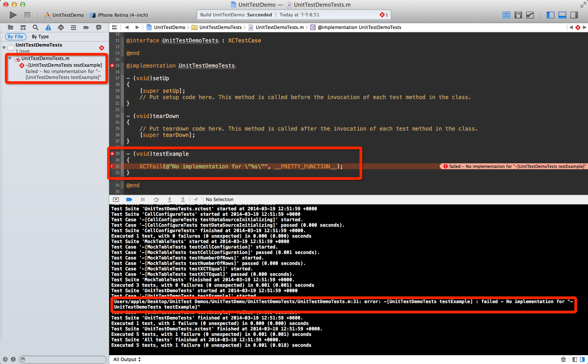Collapse the UnitTestDemoTests issue group
The image size is (588, 364).
point(4,48)
